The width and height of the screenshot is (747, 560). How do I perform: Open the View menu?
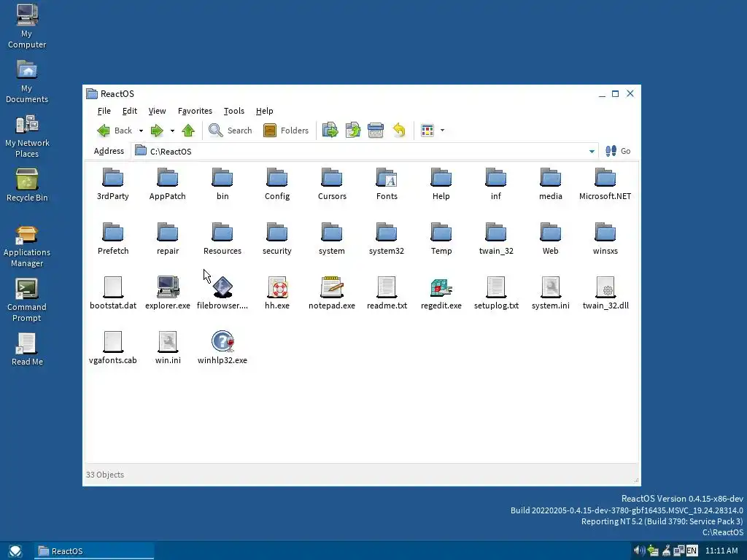pos(158,111)
